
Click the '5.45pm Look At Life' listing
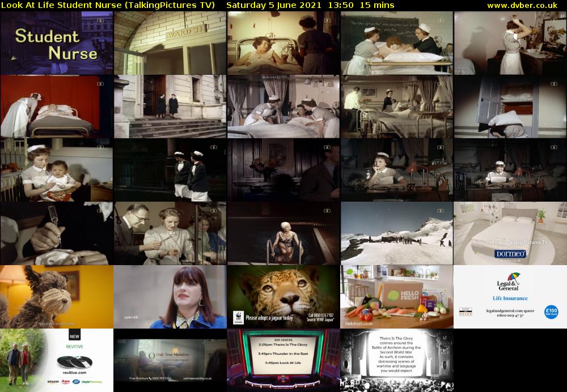point(283,363)
